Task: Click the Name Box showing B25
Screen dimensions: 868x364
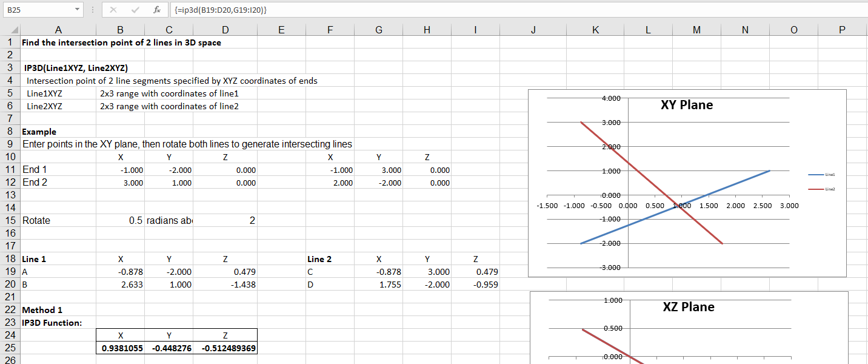Action: tap(36, 10)
